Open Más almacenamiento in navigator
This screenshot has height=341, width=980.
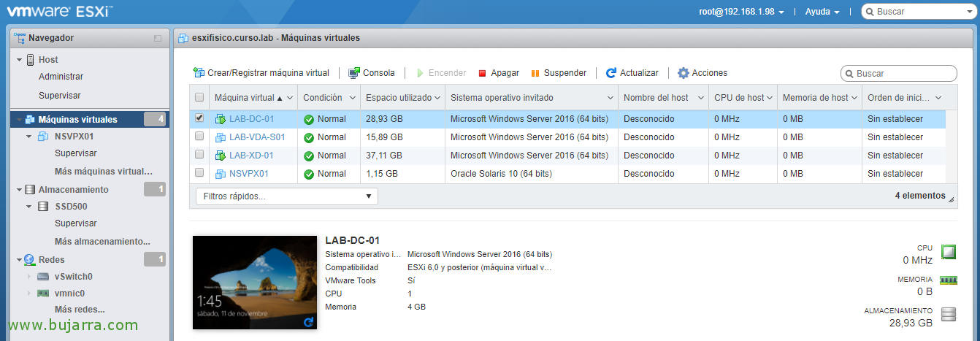[102, 242]
